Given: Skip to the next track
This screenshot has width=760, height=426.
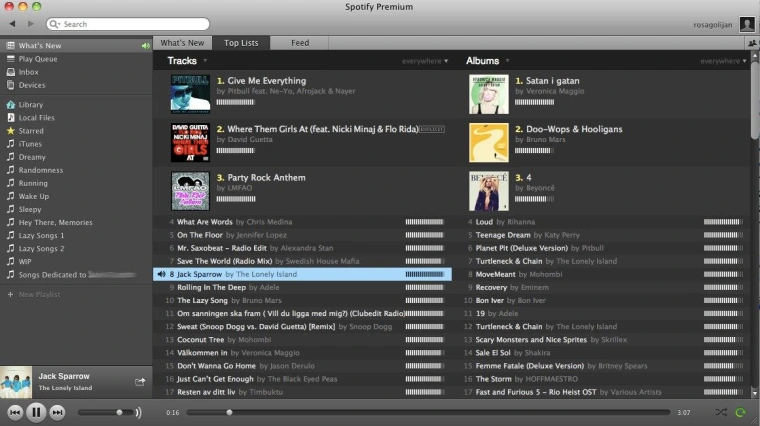Looking at the screenshot, I should (x=57, y=412).
